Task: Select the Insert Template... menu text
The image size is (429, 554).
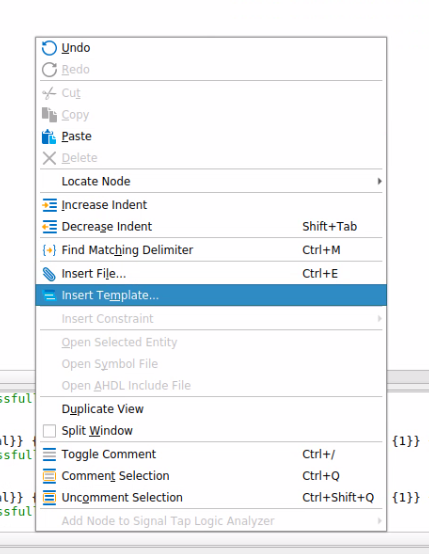Action: (110, 295)
